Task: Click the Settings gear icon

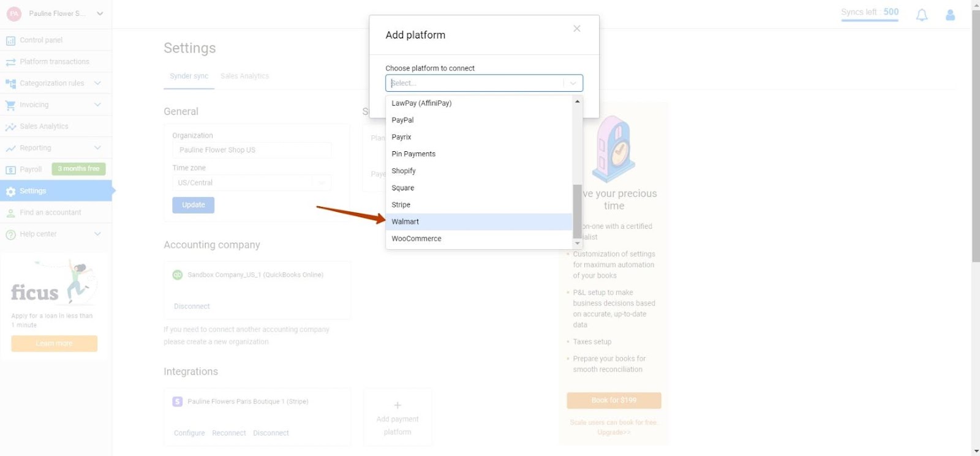Action: click(10, 192)
